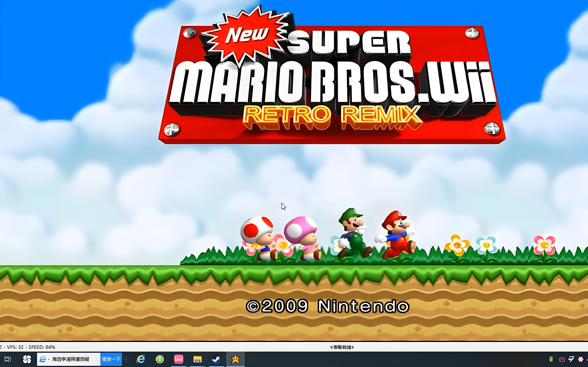Image resolution: width=588 pixels, height=367 pixels.
Task: Click the pink flower tray icon
Action: [x=581, y=359]
